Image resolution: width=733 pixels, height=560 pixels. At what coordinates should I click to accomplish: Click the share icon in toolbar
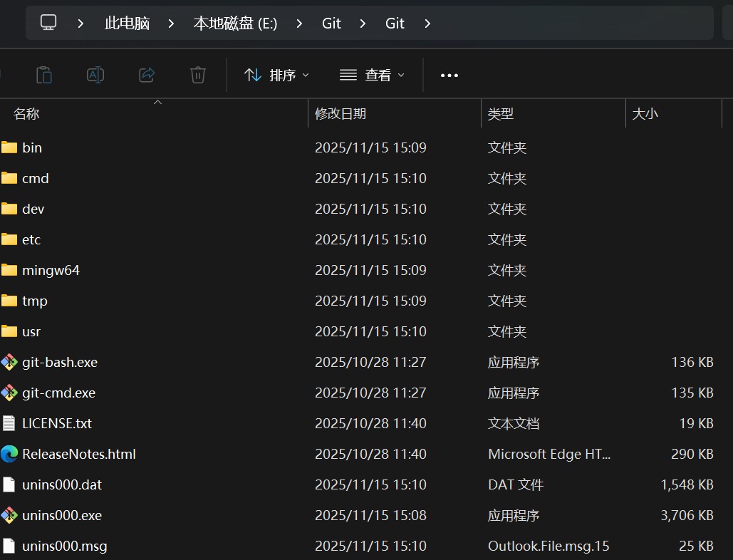tap(147, 75)
